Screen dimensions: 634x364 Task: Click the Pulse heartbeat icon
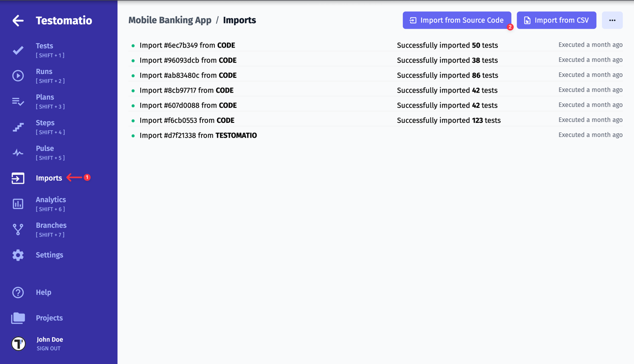18,153
